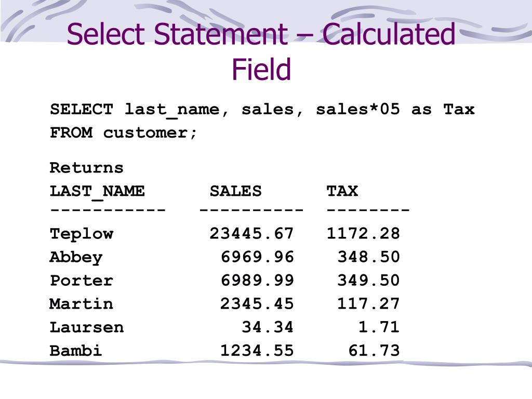
Task: Click the SALES column header
Action: coord(235,191)
